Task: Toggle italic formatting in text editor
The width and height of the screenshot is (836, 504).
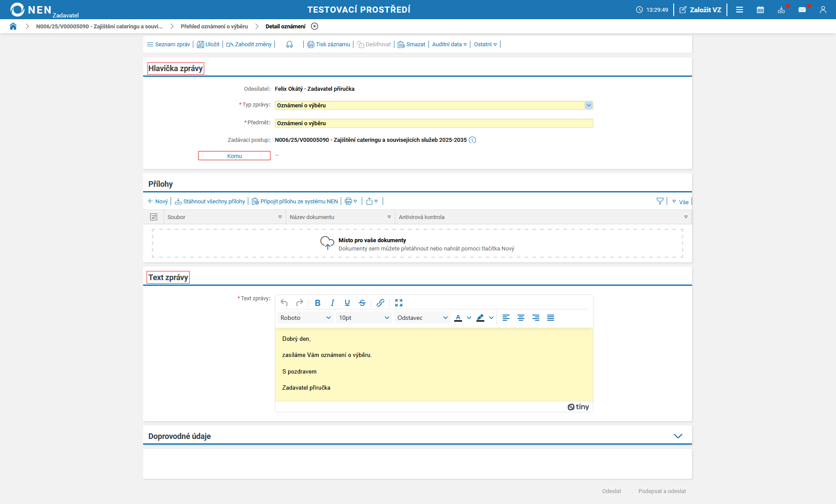Action: click(332, 303)
